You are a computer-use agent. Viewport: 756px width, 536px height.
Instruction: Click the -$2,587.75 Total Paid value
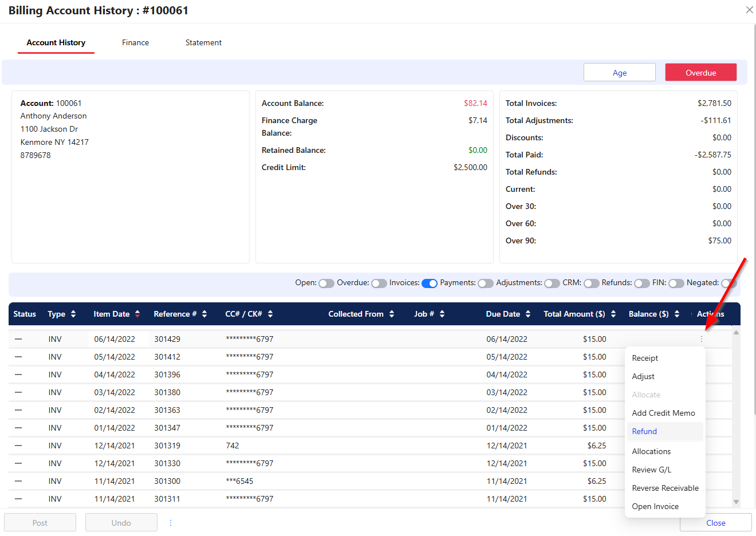(712, 155)
